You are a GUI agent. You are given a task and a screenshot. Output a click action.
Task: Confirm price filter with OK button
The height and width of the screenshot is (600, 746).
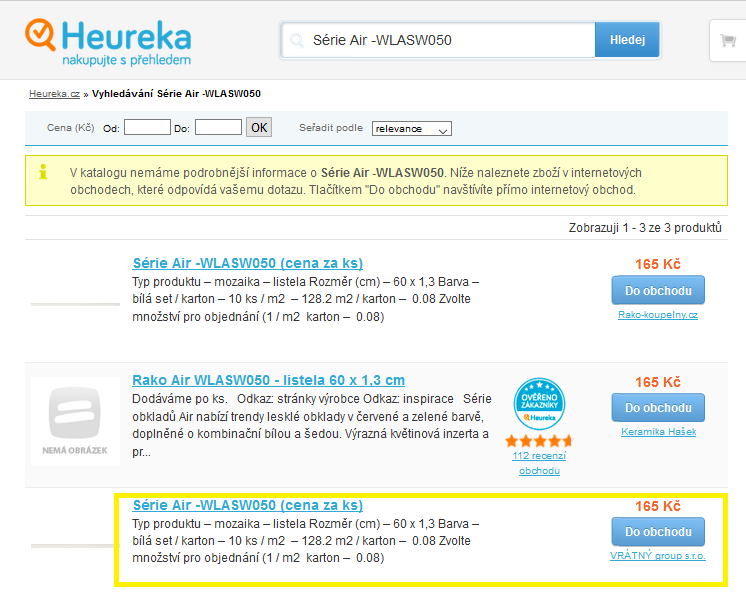click(x=259, y=128)
